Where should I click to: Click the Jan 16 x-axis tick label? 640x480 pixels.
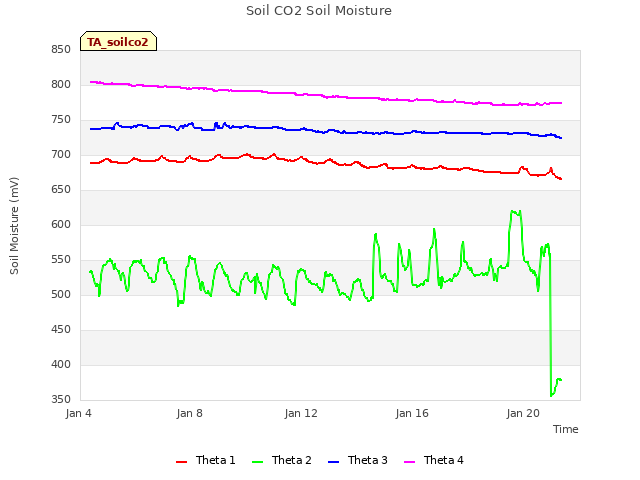click(412, 413)
